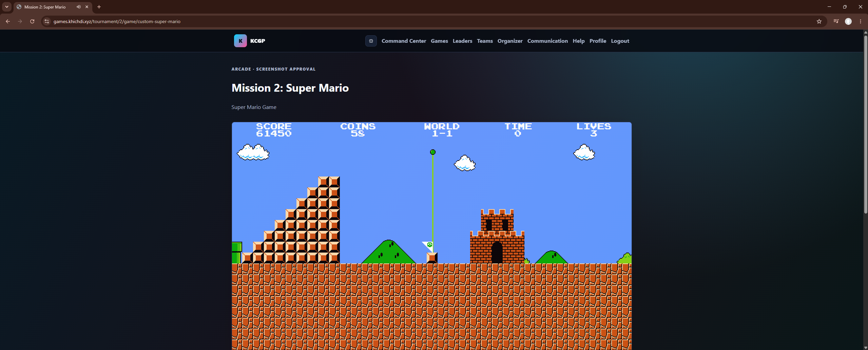The image size is (868, 350).
Task: Go to the Games section
Action: [439, 41]
